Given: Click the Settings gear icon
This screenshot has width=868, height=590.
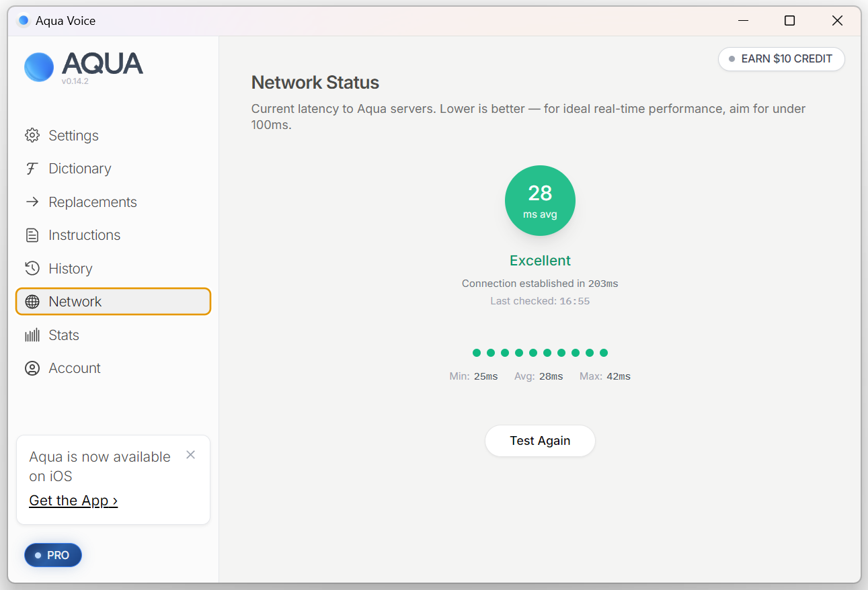Looking at the screenshot, I should pyautogui.click(x=32, y=136).
